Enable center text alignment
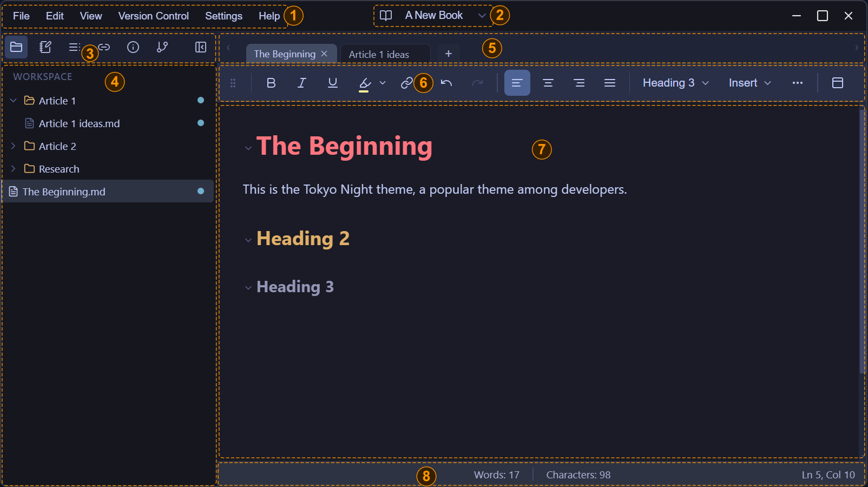Viewport: 868px width, 487px height. point(548,83)
